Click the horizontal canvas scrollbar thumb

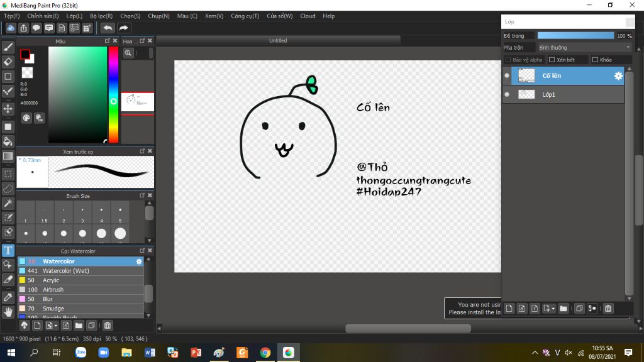pyautogui.click(x=408, y=328)
